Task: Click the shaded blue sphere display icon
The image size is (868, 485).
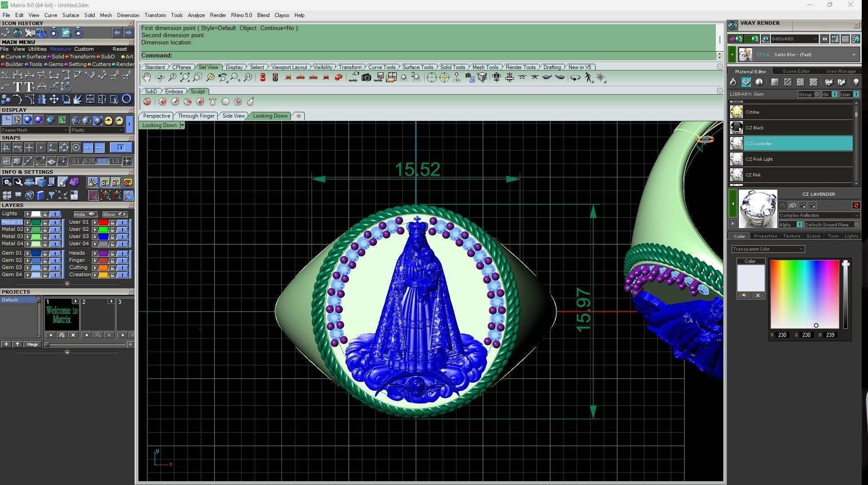Action: click(x=28, y=120)
